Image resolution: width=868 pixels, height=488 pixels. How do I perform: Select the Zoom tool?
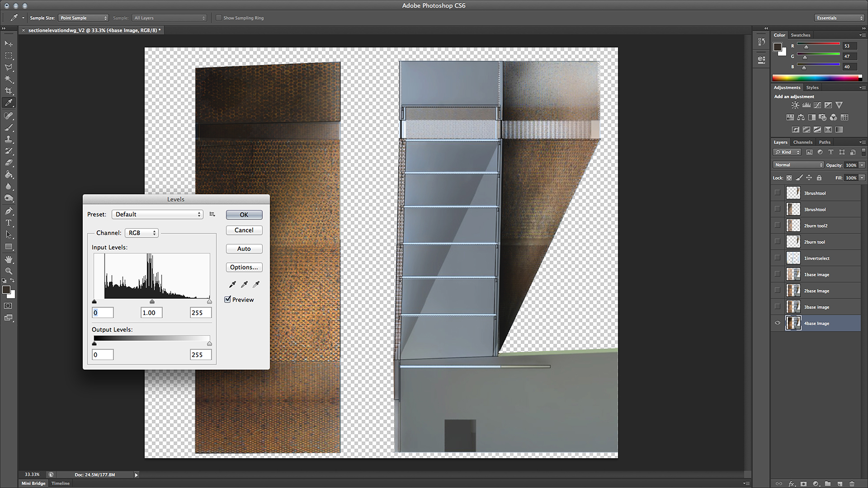[x=9, y=271]
